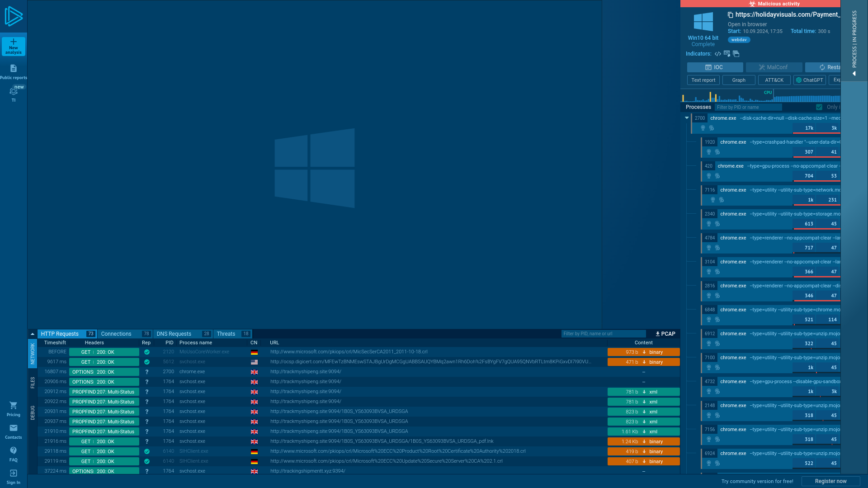Click the EXE download indicator icon
This screenshot has height=488, width=868.
pyautogui.click(x=727, y=54)
